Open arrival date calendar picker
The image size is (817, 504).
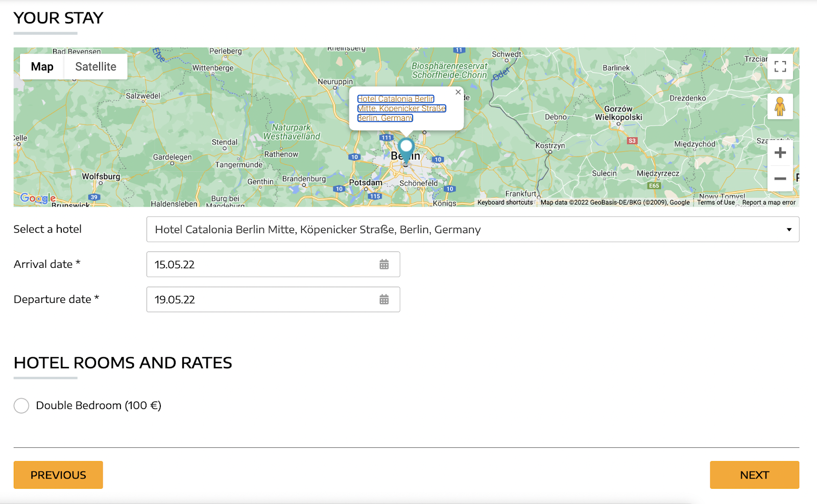pyautogui.click(x=384, y=264)
